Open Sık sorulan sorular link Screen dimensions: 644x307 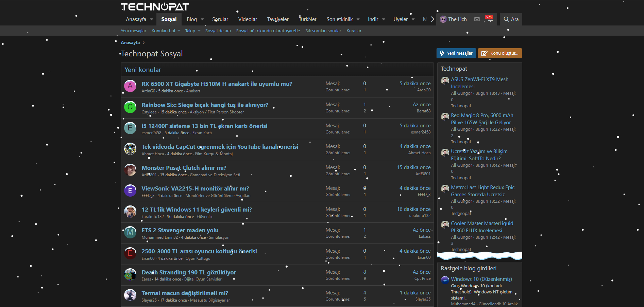[323, 31]
